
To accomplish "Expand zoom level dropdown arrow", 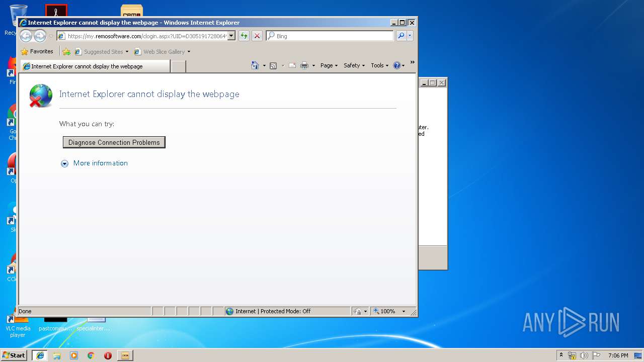I will (404, 311).
